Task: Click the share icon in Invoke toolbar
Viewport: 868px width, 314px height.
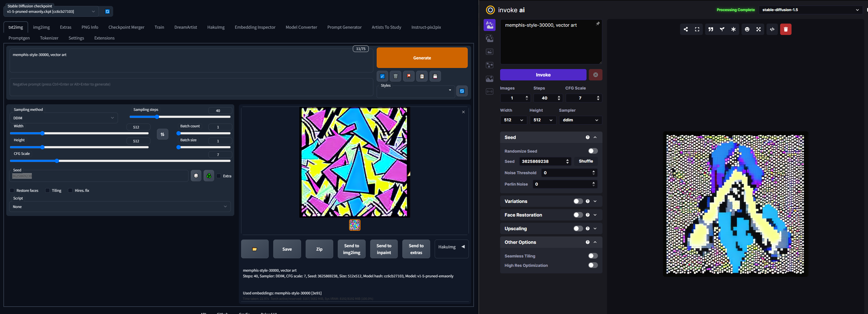Action: click(x=686, y=29)
